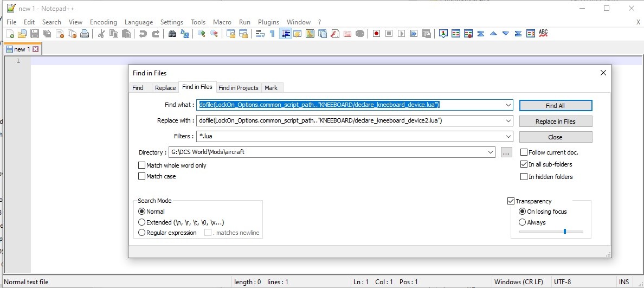This screenshot has width=644, height=288.
Task: Click the new 1 document tab
Action: coord(22,49)
